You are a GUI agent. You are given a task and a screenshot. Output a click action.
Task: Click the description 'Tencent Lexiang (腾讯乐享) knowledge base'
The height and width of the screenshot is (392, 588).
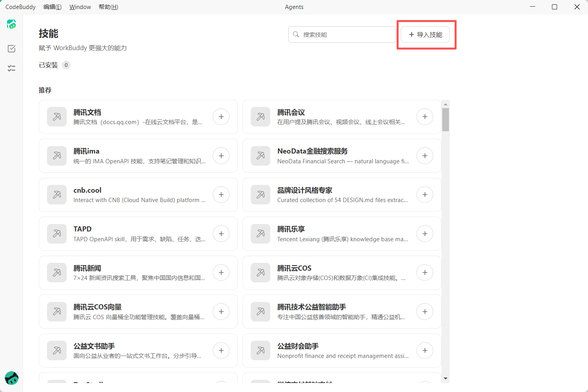(x=342, y=239)
